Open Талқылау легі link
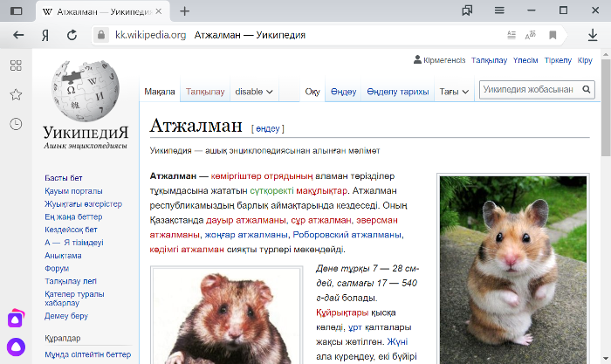Screen dimensions: 611x364 [x=71, y=281]
